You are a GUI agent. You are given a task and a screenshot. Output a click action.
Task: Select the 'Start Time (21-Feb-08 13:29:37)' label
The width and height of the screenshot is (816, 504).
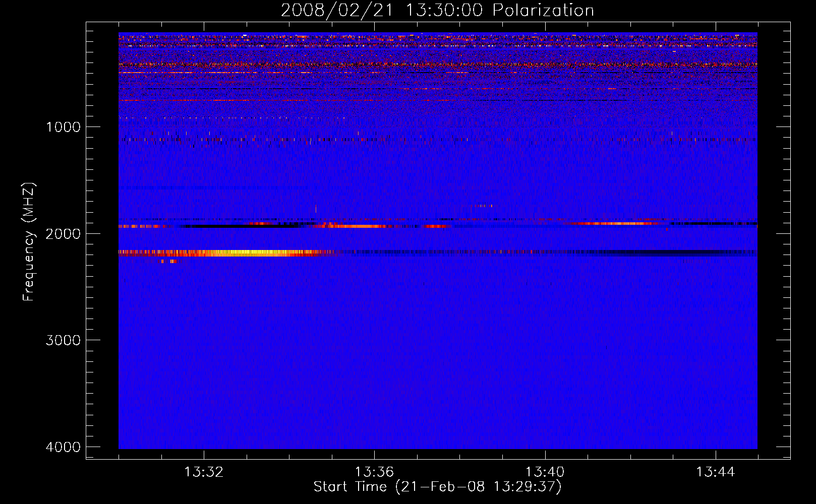pos(437,487)
